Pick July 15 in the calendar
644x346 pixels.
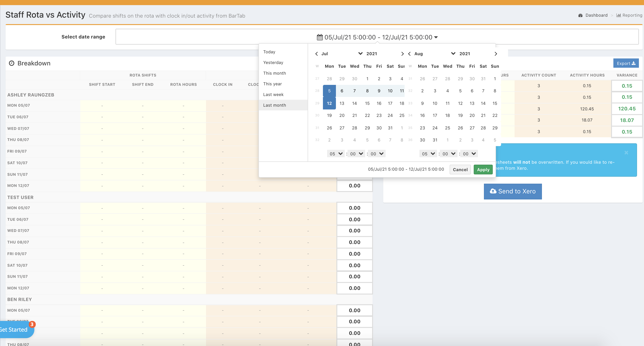(x=367, y=103)
